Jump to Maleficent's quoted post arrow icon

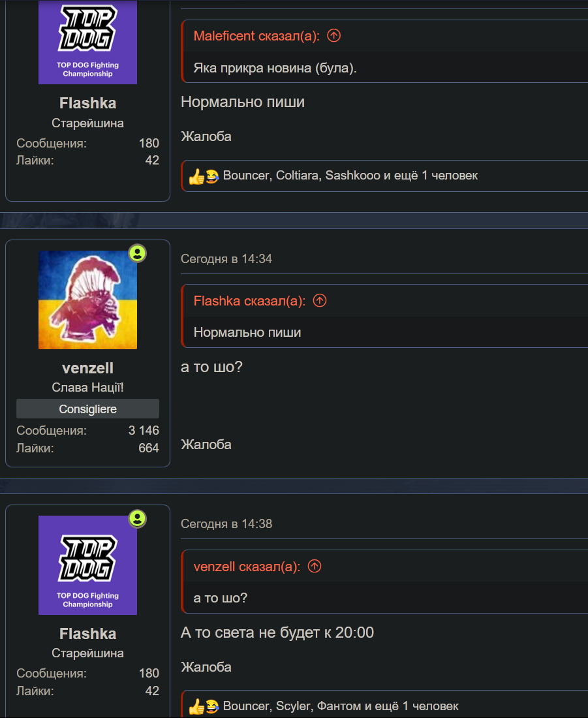[334, 35]
